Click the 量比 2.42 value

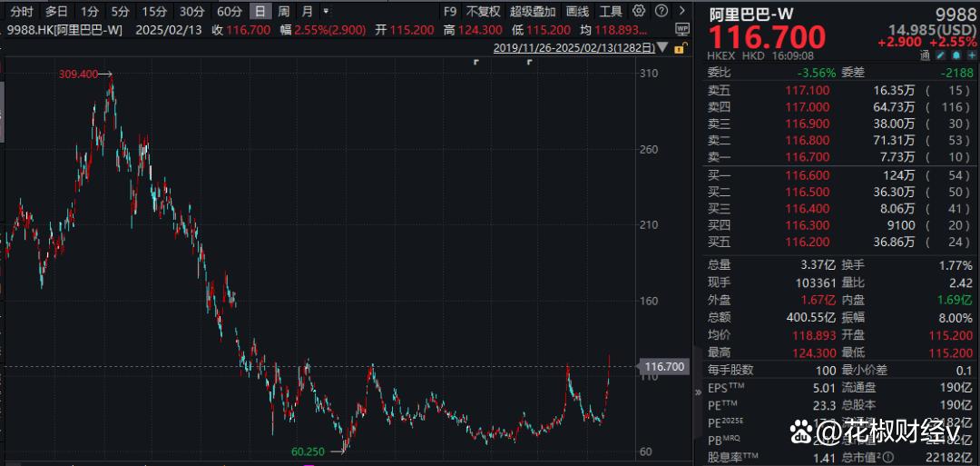[961, 283]
